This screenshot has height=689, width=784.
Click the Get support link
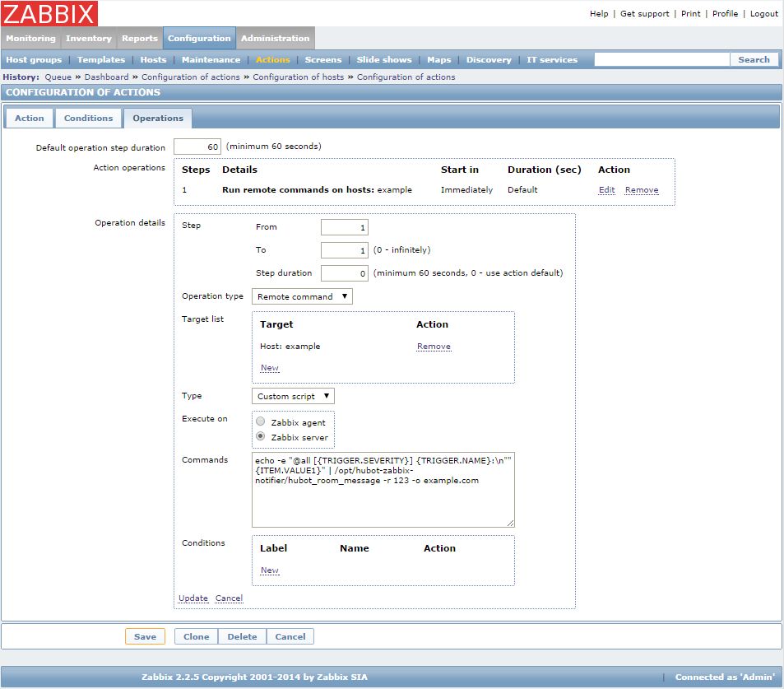[644, 13]
